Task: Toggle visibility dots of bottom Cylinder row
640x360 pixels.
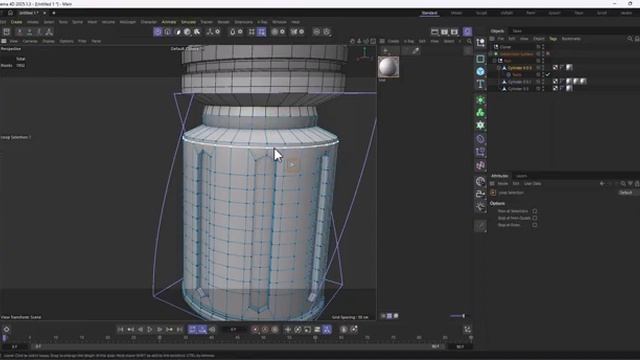Action: (543, 89)
